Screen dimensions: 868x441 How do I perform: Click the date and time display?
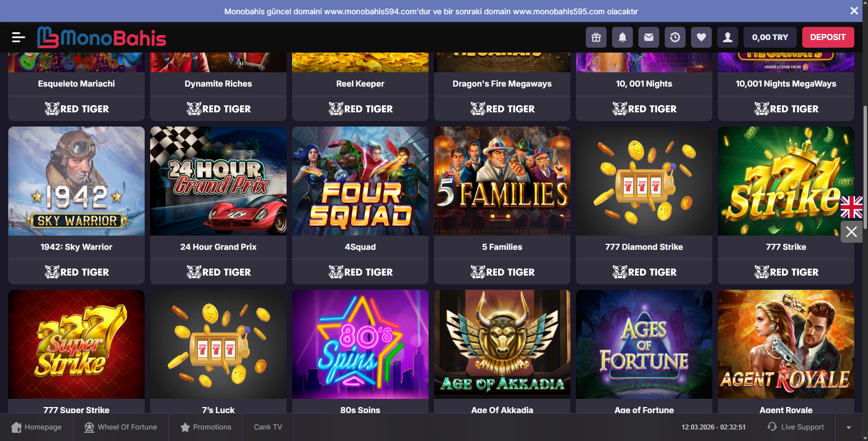[713, 427]
